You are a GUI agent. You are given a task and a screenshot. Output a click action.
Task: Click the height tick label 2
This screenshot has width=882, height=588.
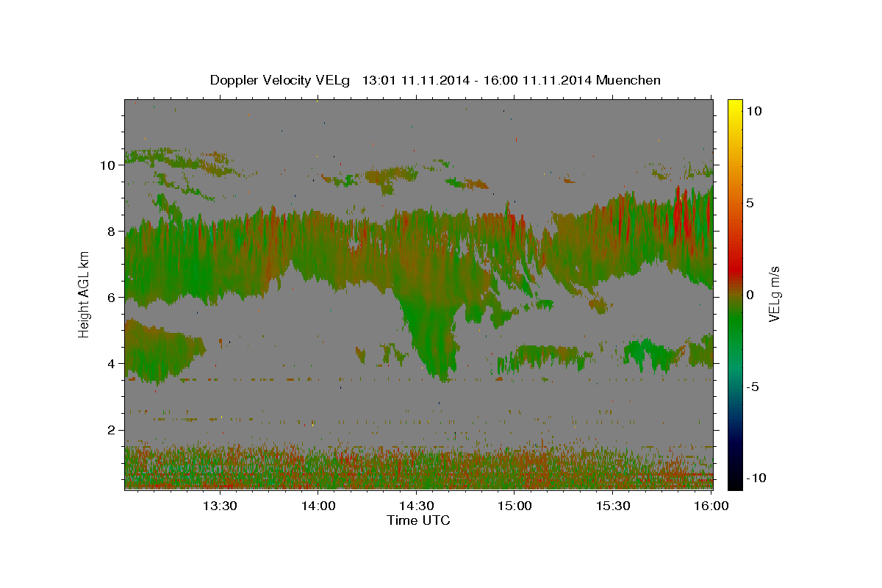[x=113, y=429]
